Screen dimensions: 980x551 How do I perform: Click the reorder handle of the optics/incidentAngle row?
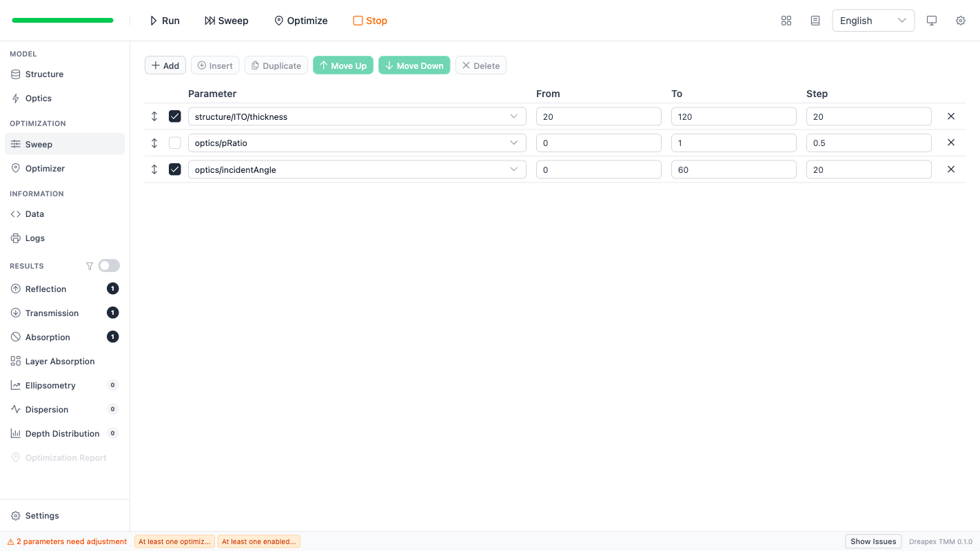pyautogui.click(x=154, y=169)
